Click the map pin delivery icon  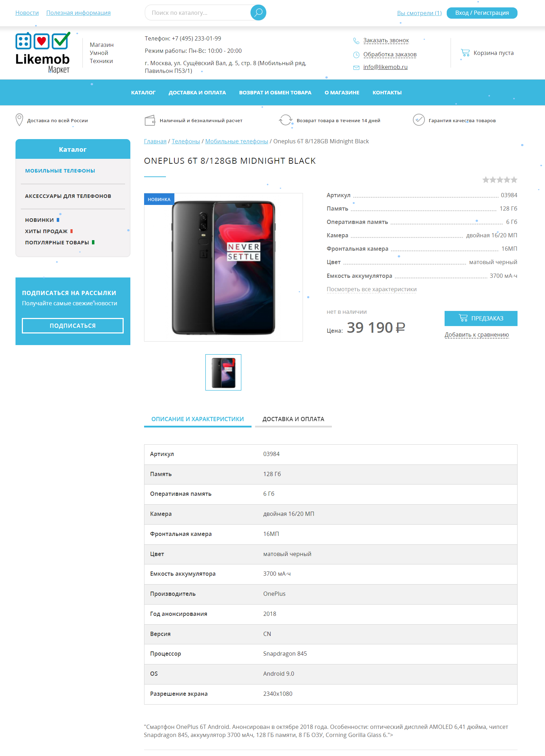click(19, 120)
